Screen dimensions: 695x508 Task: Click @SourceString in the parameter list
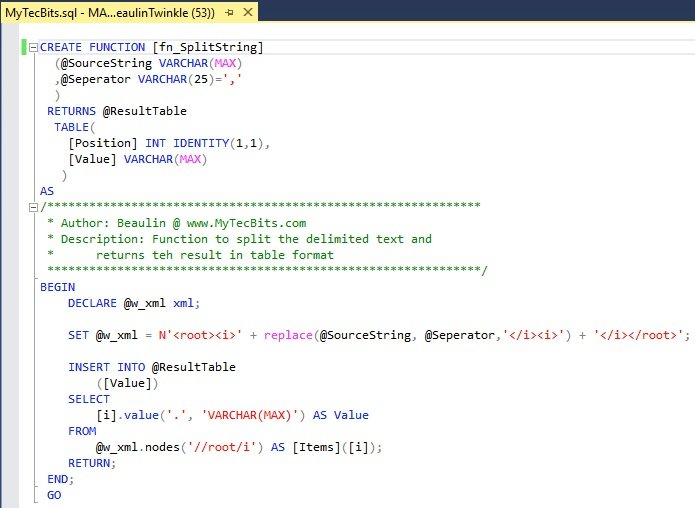pyautogui.click(x=106, y=63)
